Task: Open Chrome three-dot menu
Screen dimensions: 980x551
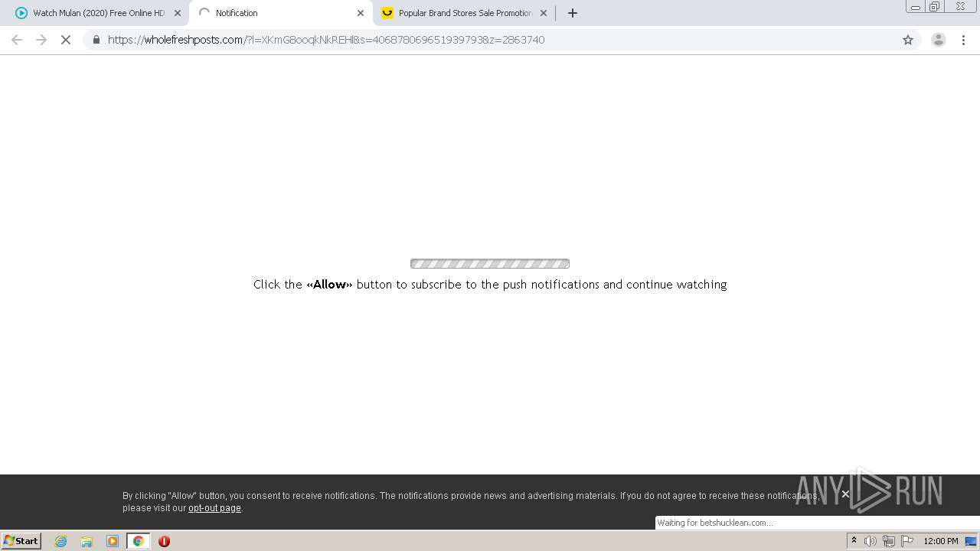Action: [x=963, y=40]
